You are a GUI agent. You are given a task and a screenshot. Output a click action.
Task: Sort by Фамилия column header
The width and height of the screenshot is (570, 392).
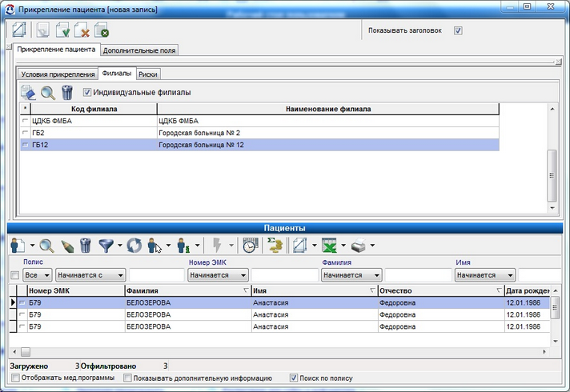pos(188,290)
